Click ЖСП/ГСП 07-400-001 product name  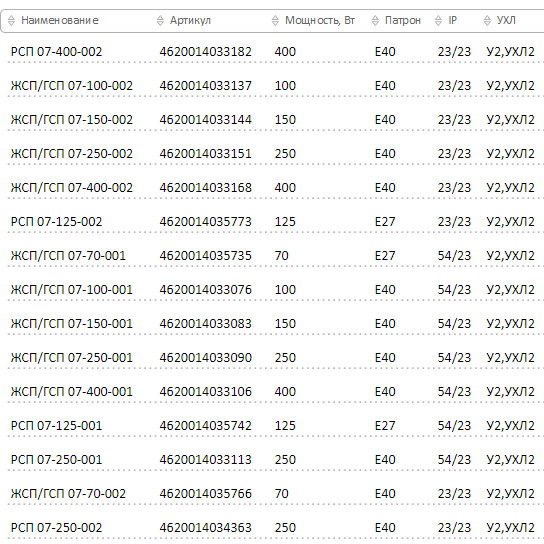72,392
